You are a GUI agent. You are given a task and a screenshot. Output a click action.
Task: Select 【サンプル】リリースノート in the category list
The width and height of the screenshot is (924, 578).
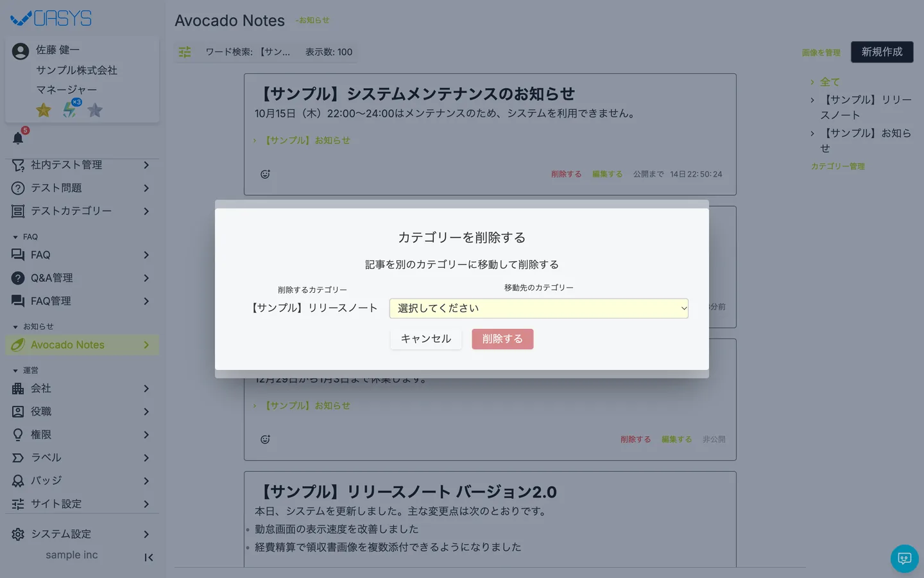click(x=866, y=108)
